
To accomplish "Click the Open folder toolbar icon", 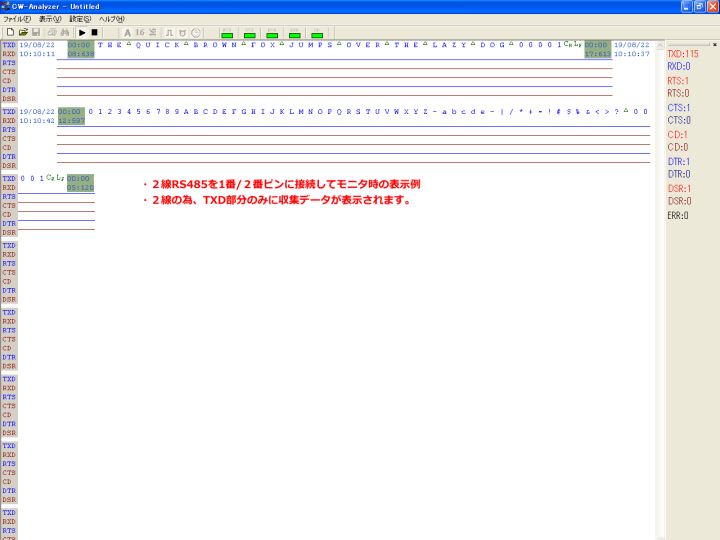I will point(23,32).
